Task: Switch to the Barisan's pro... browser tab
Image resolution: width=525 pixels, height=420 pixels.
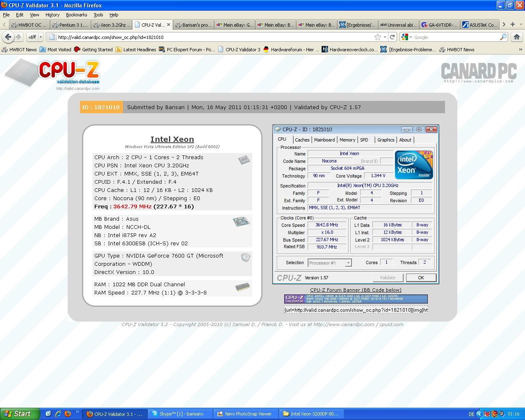Action: (x=194, y=25)
